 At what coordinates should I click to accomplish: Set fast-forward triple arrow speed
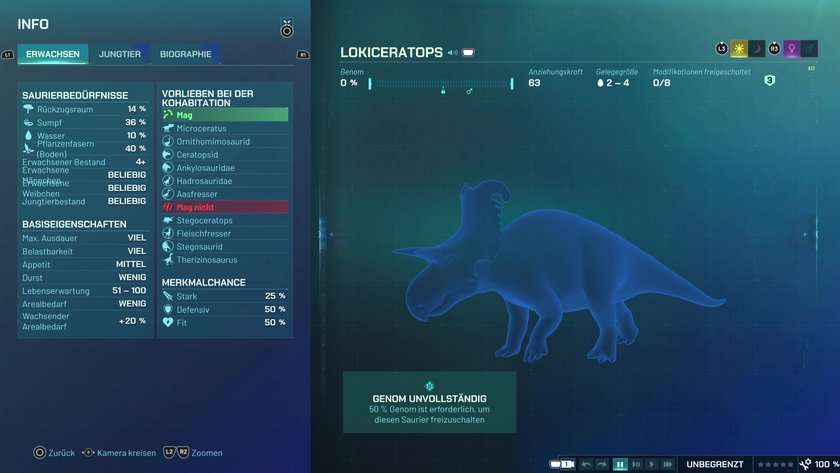point(667,464)
